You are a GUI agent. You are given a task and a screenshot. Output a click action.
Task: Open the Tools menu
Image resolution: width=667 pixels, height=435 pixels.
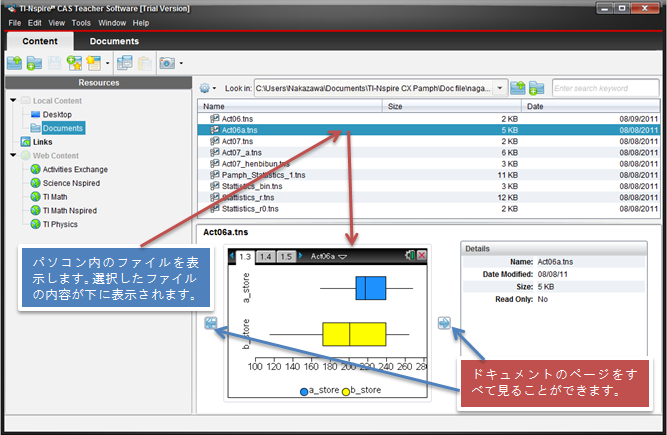(x=81, y=23)
